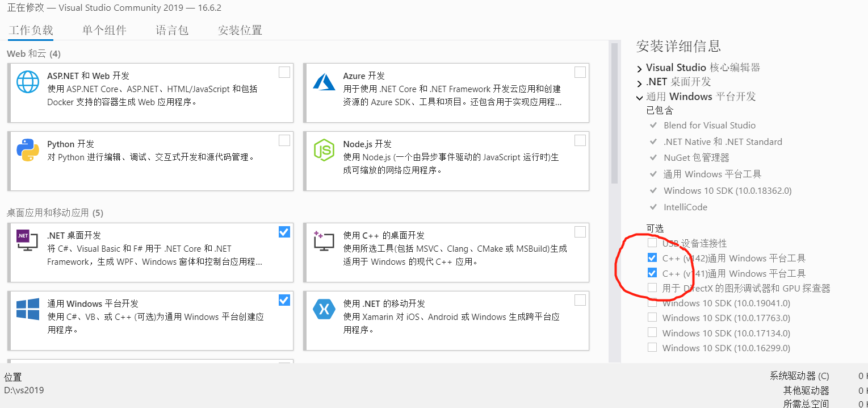This screenshot has width=868, height=408.
Task: Click the Python 开发 card title
Action: 70,144
